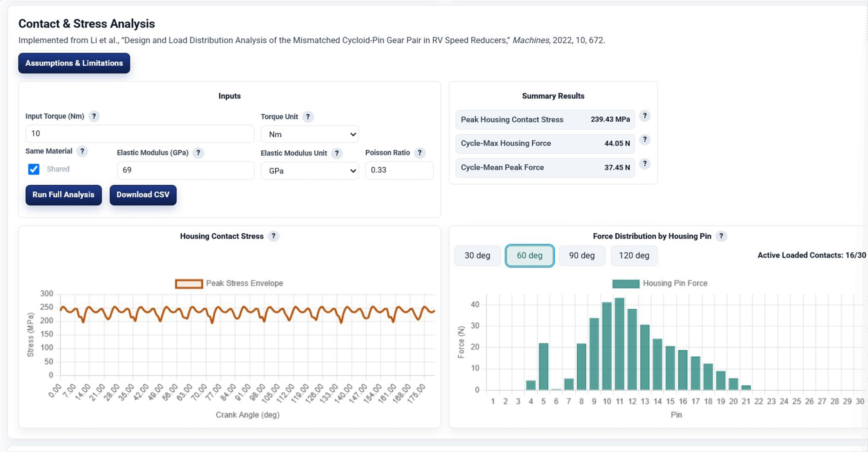Open help icon next to Input Torque

94,116
